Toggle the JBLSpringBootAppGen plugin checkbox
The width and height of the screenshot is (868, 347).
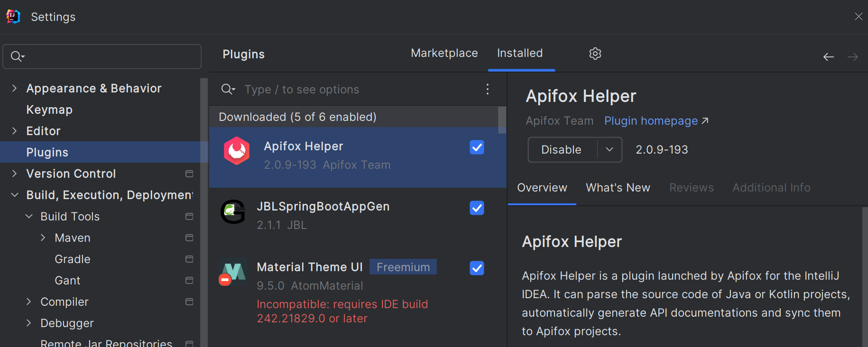click(x=477, y=208)
